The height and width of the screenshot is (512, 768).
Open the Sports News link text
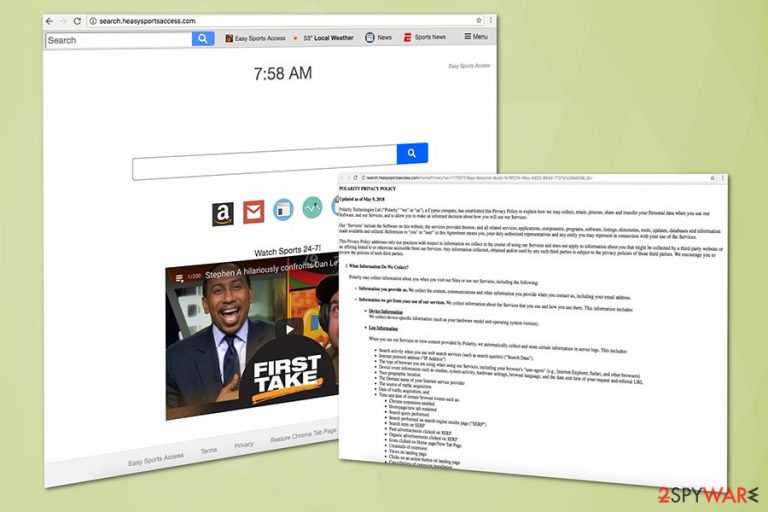(430, 37)
